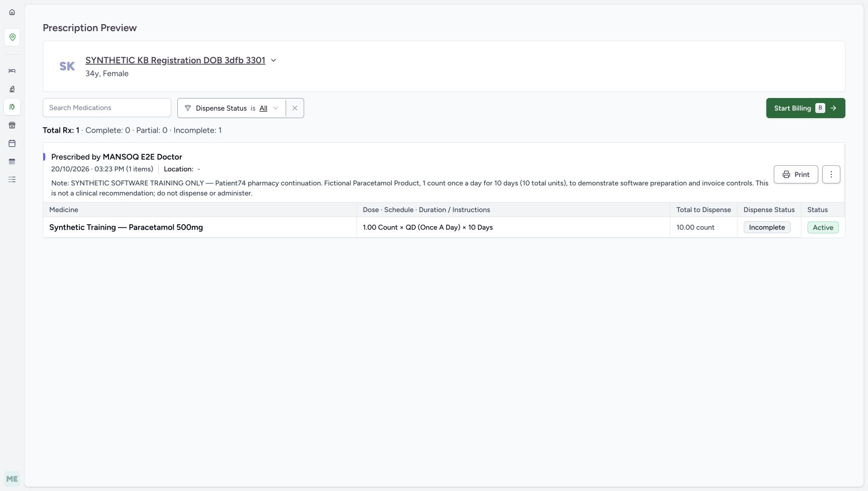Select the pharmacy pill sidebar icon

click(12, 107)
